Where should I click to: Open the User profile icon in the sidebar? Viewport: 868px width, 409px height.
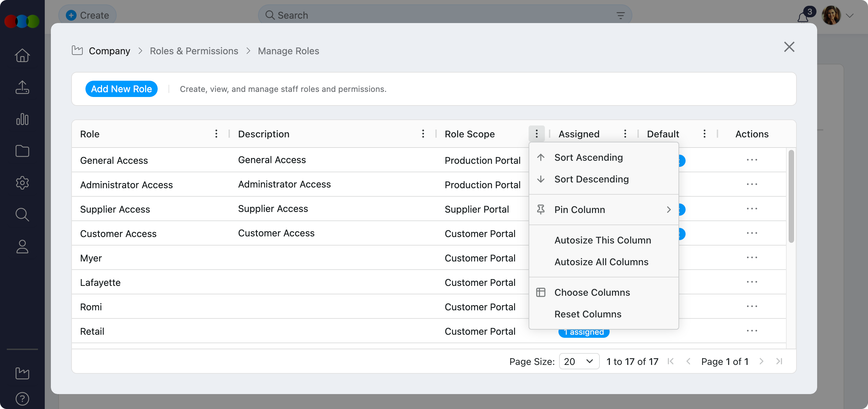point(22,247)
